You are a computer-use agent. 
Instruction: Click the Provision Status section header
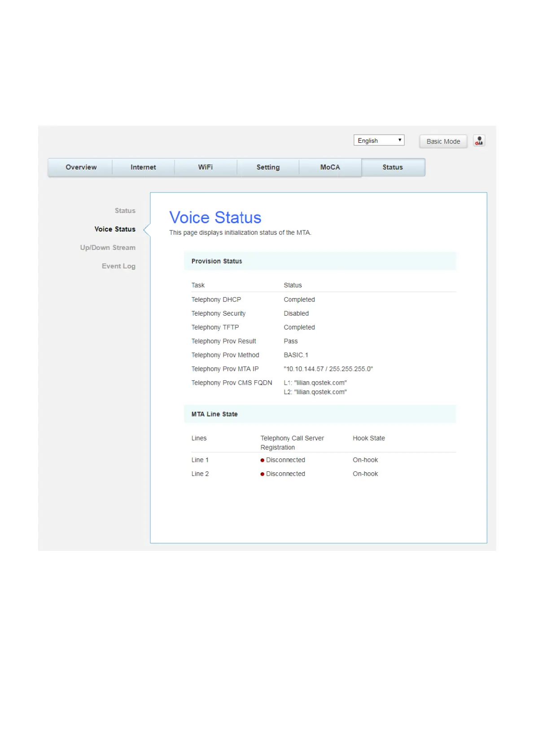217,261
